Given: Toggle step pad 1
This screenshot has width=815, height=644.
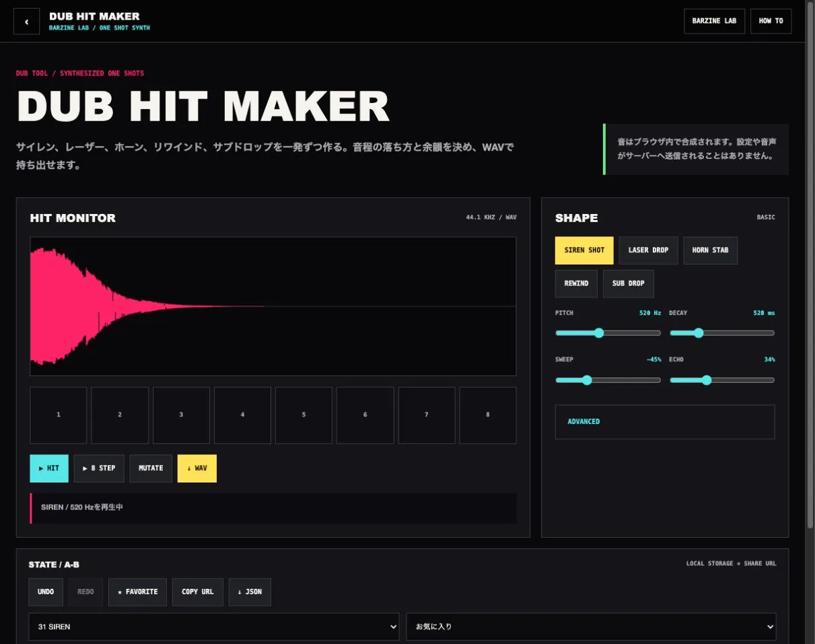Looking at the screenshot, I should click(59, 415).
